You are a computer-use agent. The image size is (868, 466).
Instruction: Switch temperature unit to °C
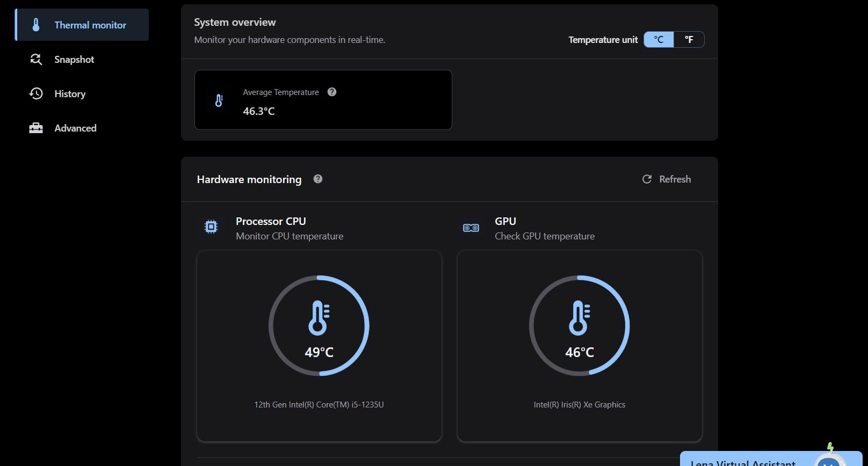[659, 40]
